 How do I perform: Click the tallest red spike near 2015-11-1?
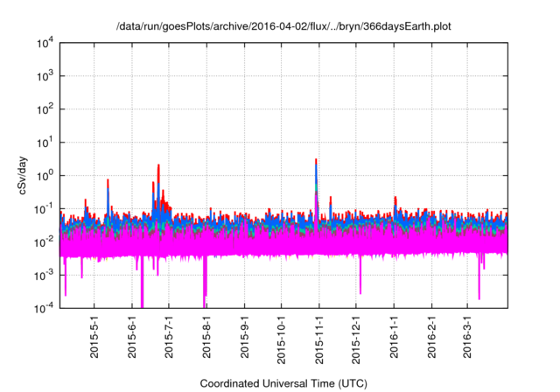(x=316, y=162)
